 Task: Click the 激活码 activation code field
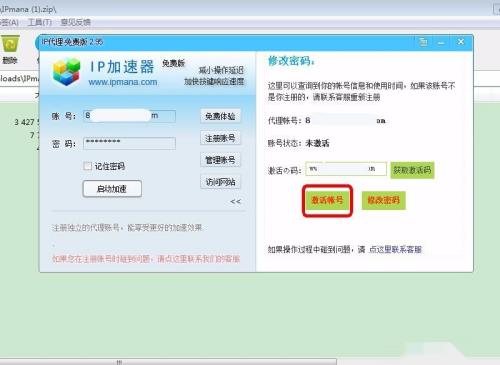[346, 169]
